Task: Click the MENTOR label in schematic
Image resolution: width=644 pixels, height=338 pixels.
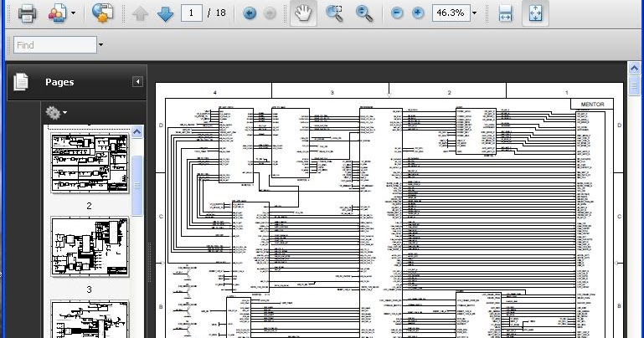Action: pyautogui.click(x=592, y=105)
